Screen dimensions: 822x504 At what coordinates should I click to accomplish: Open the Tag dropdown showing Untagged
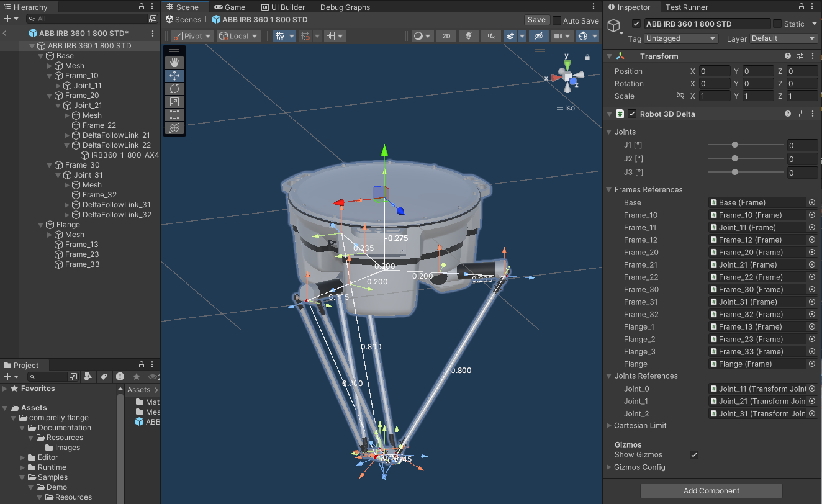click(x=681, y=38)
